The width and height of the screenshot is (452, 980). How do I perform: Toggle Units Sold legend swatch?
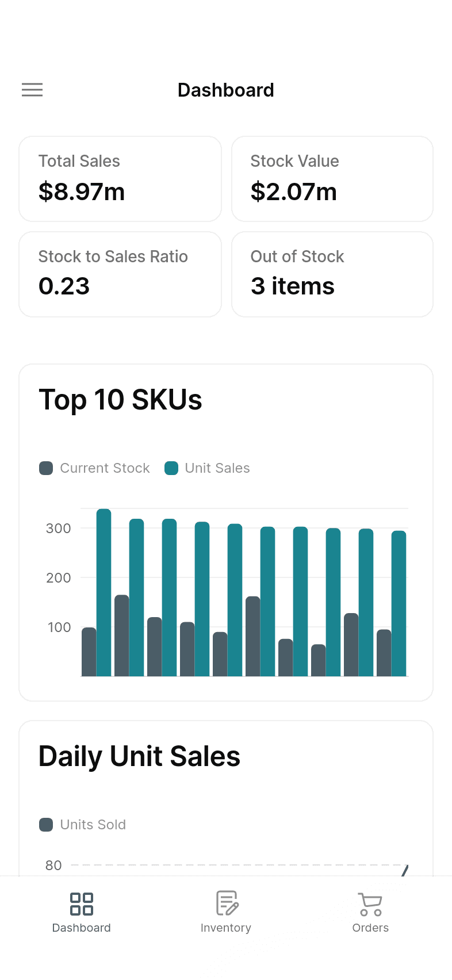46,825
